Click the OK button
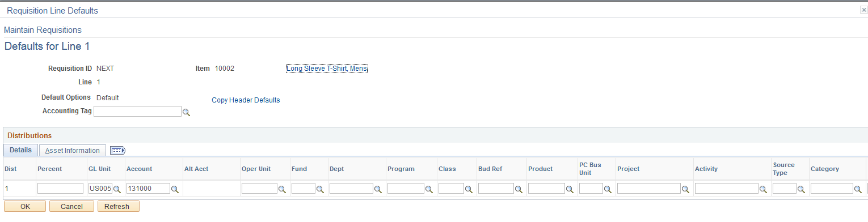Screen dimensions: 868x222 click(25, 207)
